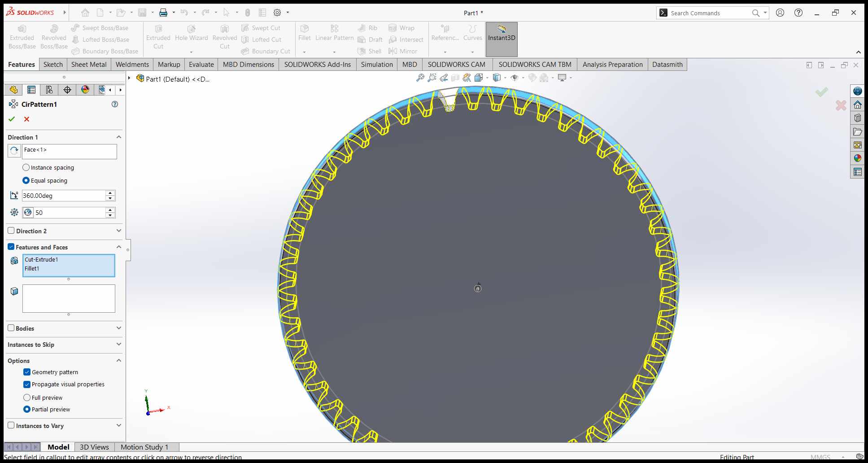Click the Reverse Direction icon beside Face<1>
The height and width of the screenshot is (463, 868).
14,151
